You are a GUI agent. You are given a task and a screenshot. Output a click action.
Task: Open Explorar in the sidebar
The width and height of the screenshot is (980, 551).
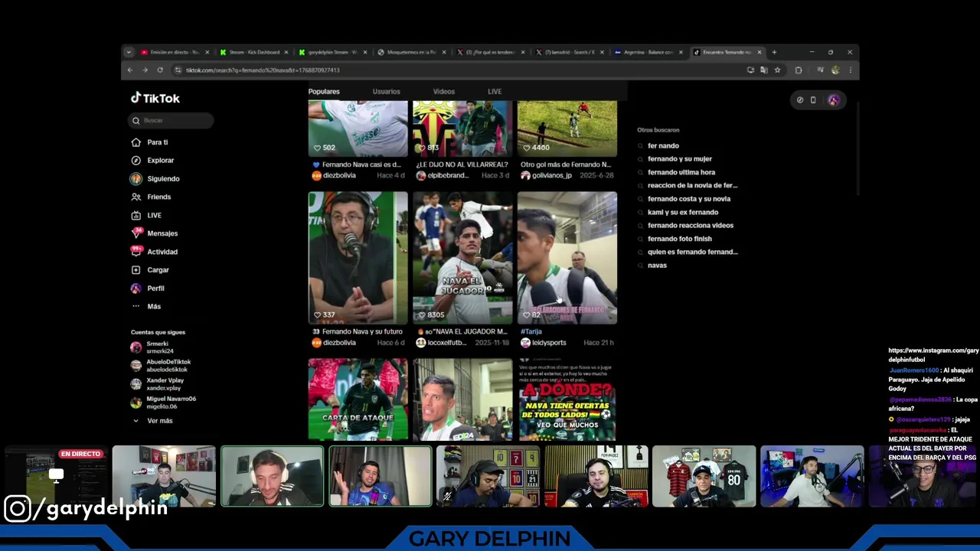point(153,161)
